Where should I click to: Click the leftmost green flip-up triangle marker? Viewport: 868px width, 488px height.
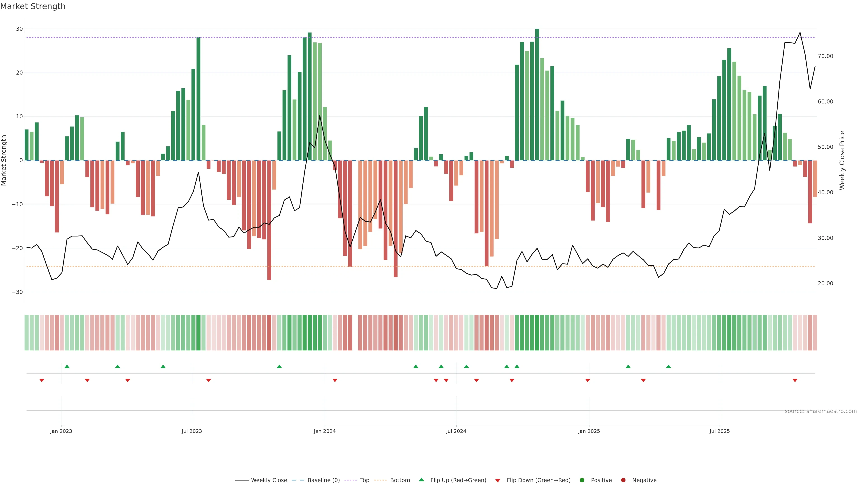click(67, 366)
